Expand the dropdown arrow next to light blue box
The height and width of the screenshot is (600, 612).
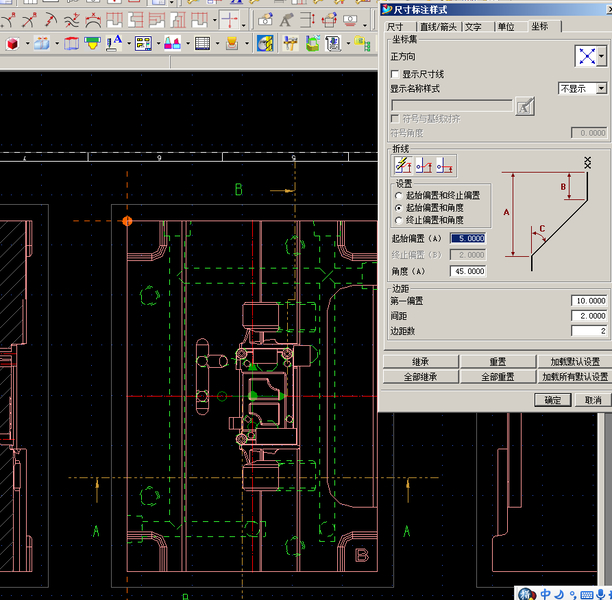click(57, 43)
